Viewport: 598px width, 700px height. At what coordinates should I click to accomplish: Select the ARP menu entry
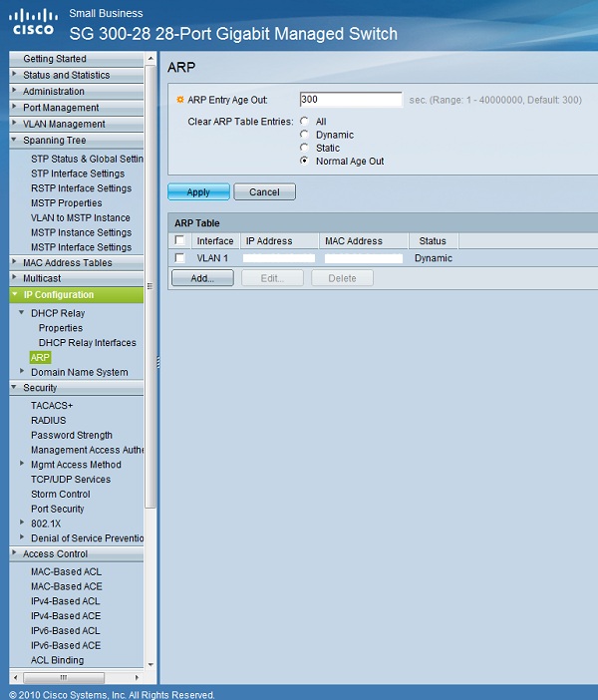(40, 357)
